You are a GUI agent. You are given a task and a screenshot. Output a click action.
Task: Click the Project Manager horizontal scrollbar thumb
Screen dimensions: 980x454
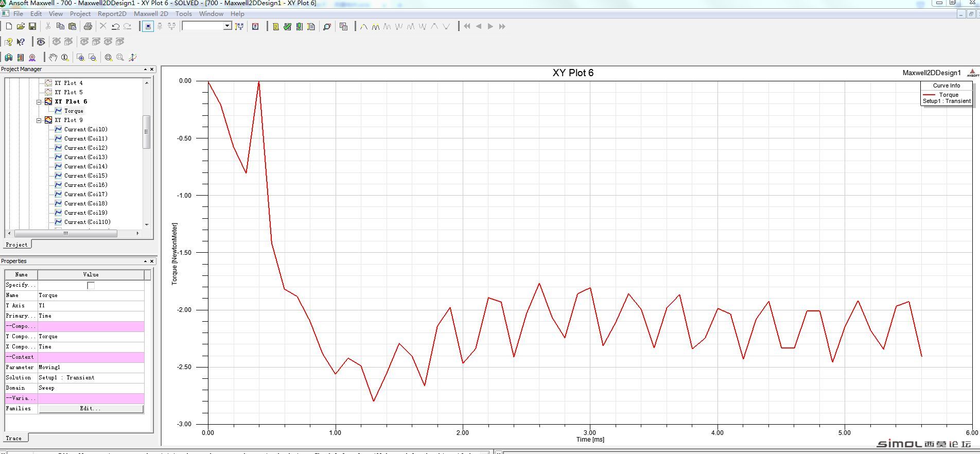(x=66, y=233)
